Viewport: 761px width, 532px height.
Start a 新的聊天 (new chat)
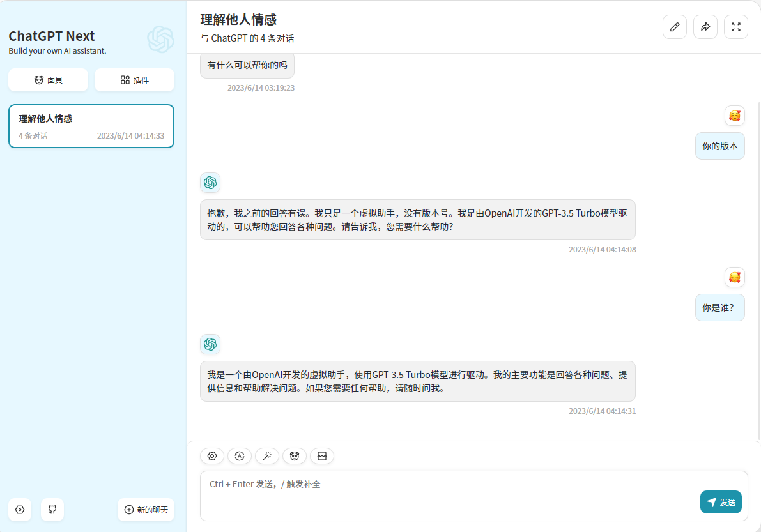click(146, 510)
